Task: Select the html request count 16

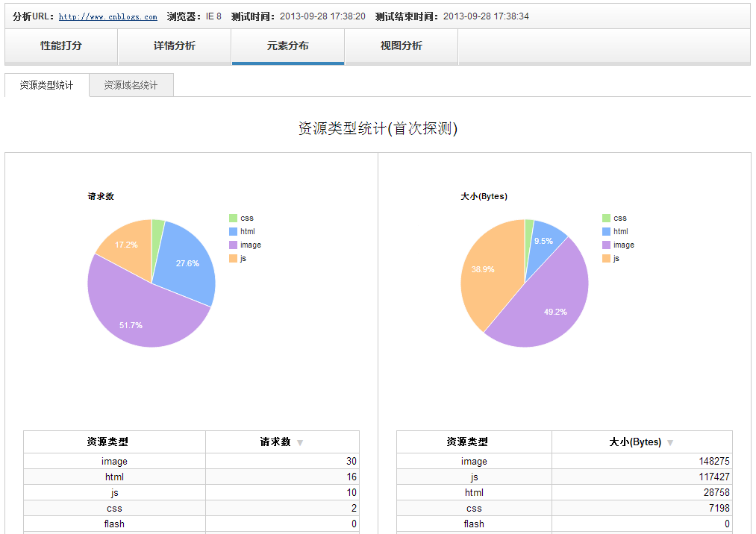Action: pos(352,477)
